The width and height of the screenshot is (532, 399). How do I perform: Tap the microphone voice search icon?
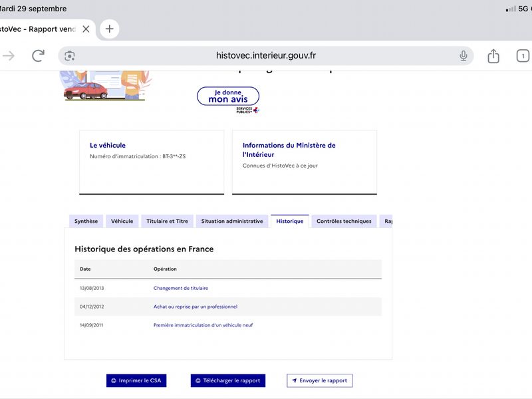click(463, 56)
